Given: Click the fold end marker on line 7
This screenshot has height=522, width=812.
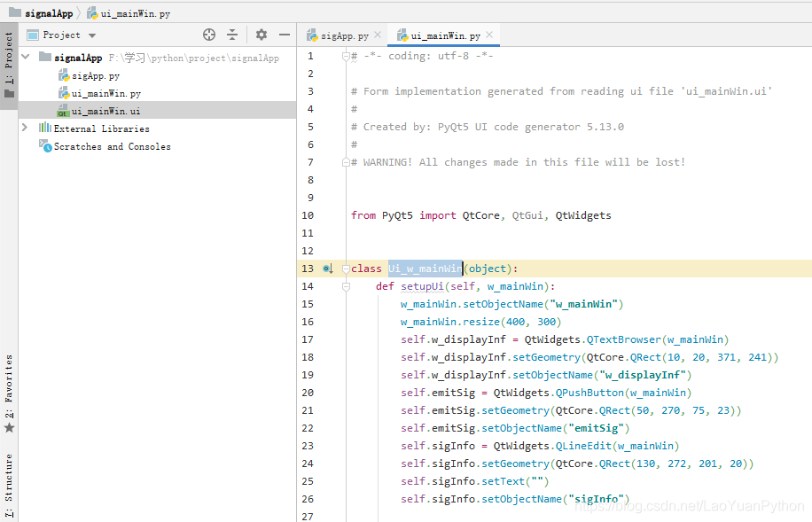Looking at the screenshot, I should click(346, 162).
